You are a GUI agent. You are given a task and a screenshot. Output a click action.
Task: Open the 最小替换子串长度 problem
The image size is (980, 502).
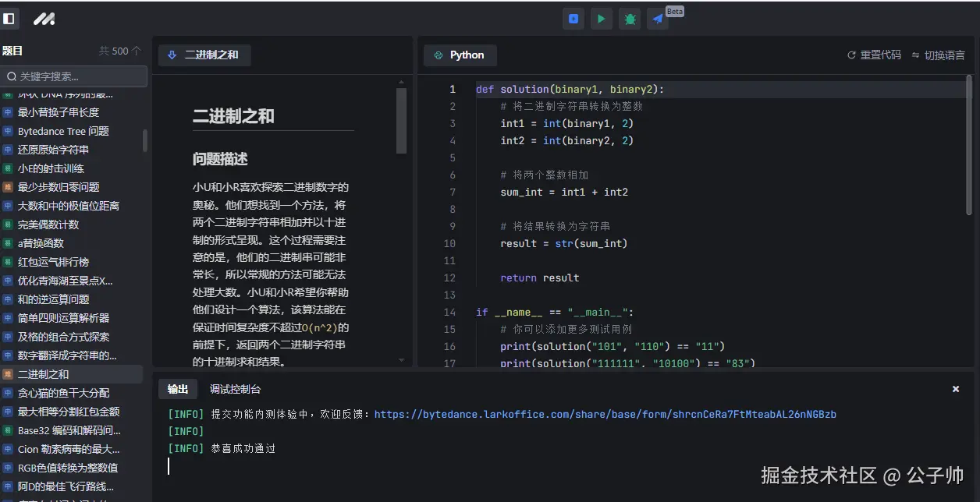(x=62, y=112)
